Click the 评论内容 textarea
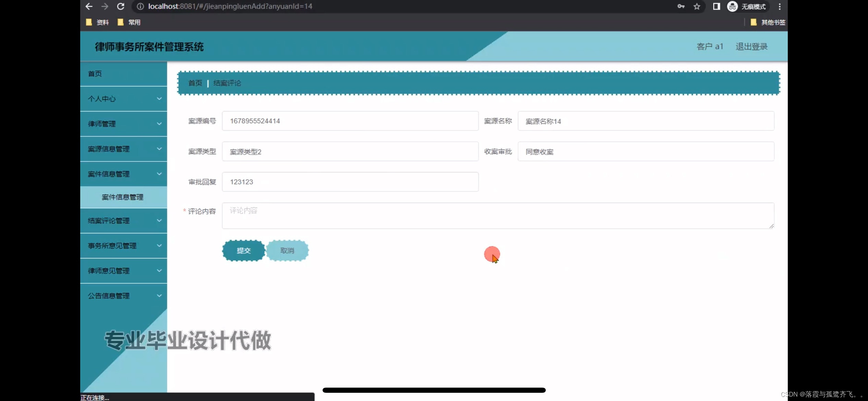868x401 pixels. click(498, 216)
